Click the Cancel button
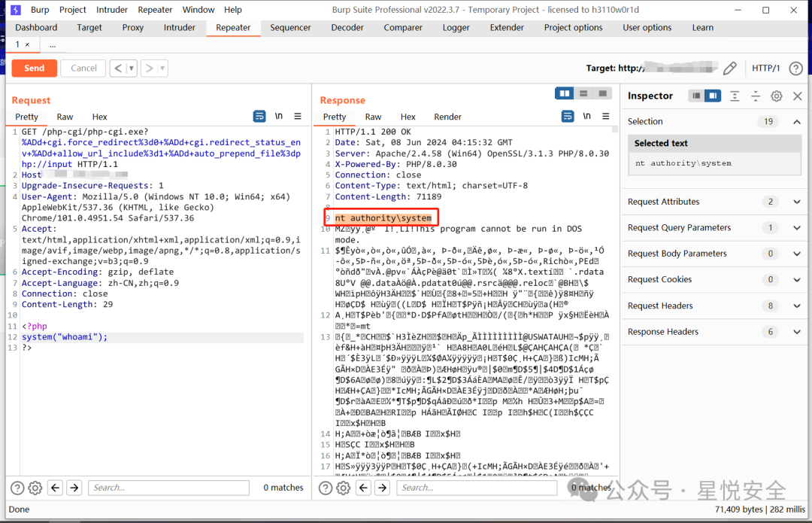This screenshot has height=523, width=812. click(x=83, y=68)
